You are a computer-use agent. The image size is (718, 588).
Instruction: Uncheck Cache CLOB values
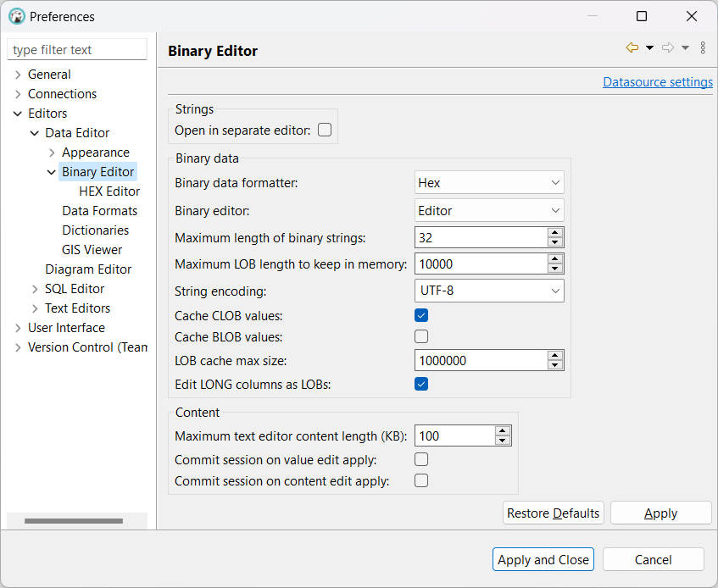[421, 315]
